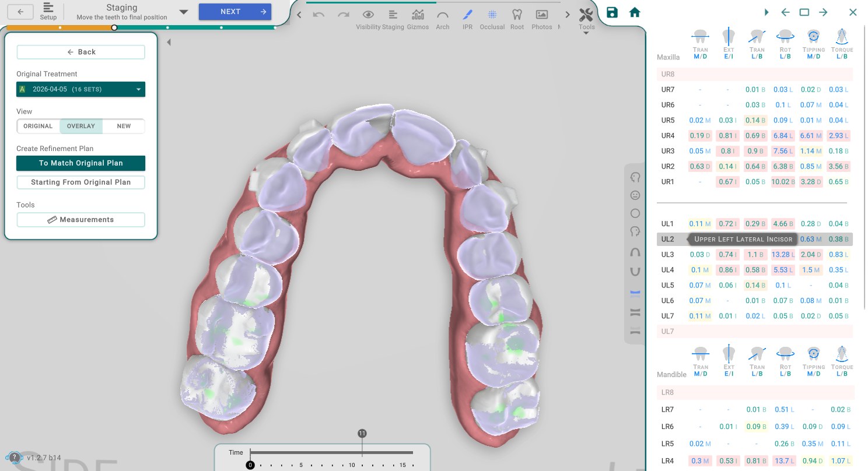Viewport: 868px width, 471px height.
Task: Choose the lower arch U-shaped view icon
Action: pyautogui.click(x=635, y=271)
